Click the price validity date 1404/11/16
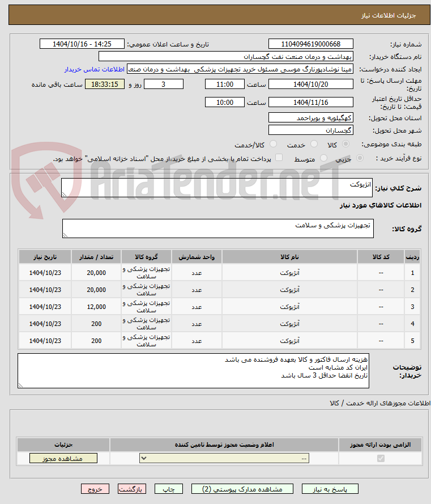Screen dimensions: 431x504 coord(310,103)
